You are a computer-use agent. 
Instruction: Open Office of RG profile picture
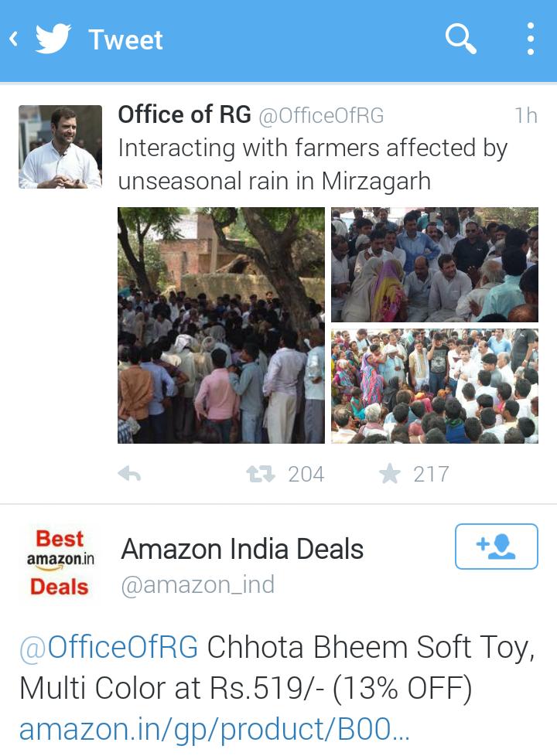click(x=60, y=147)
